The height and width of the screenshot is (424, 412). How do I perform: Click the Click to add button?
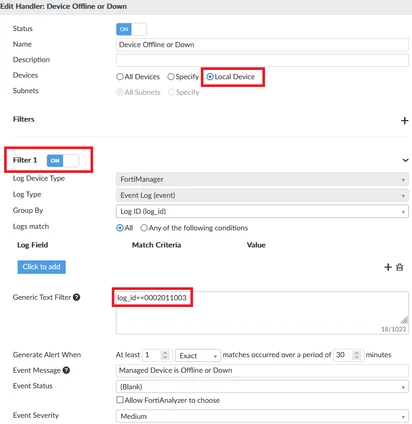pos(41,267)
